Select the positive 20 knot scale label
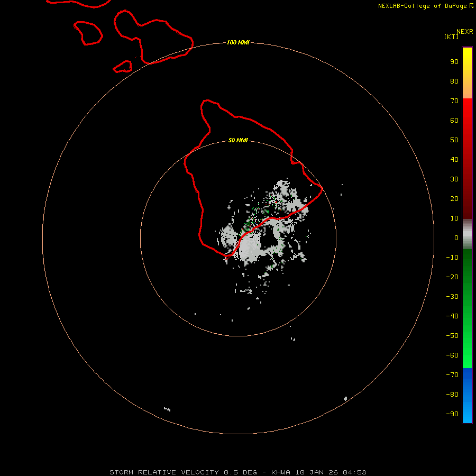Image resolution: width=476 pixels, height=476 pixels. point(454,199)
